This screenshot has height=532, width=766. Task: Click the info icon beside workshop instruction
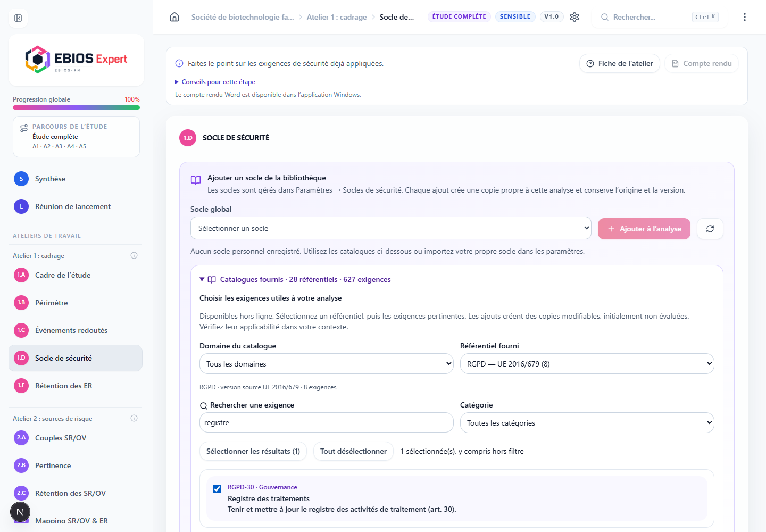coord(179,63)
